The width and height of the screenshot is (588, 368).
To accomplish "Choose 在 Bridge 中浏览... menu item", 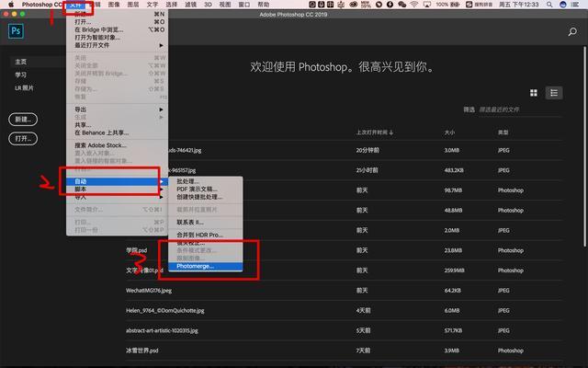I will (117, 29).
